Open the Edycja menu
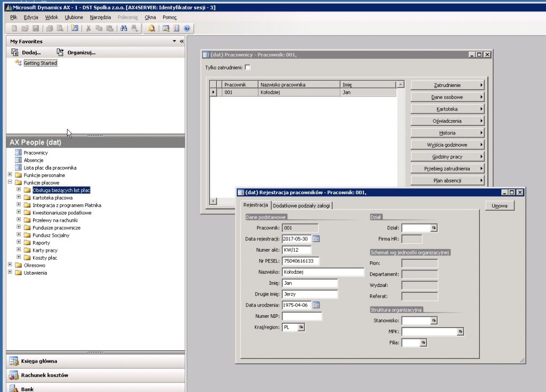The width and height of the screenshot is (546, 392). click(x=31, y=17)
